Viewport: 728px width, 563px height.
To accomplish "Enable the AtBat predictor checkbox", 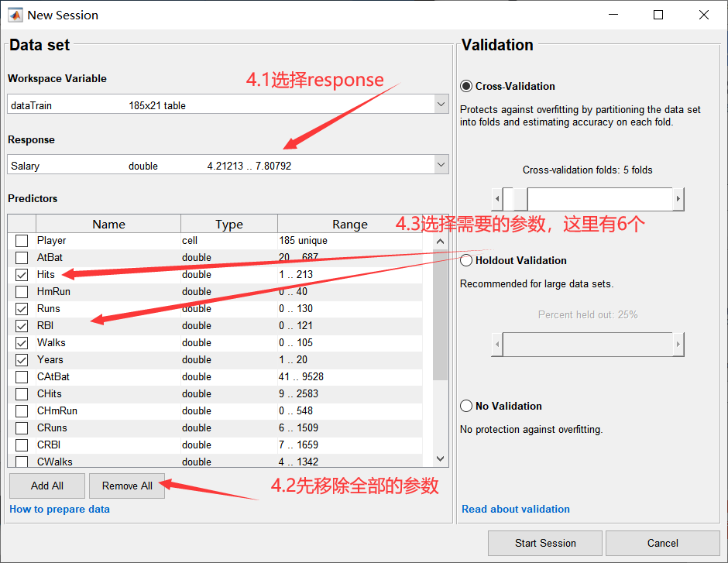I will tap(21, 257).
